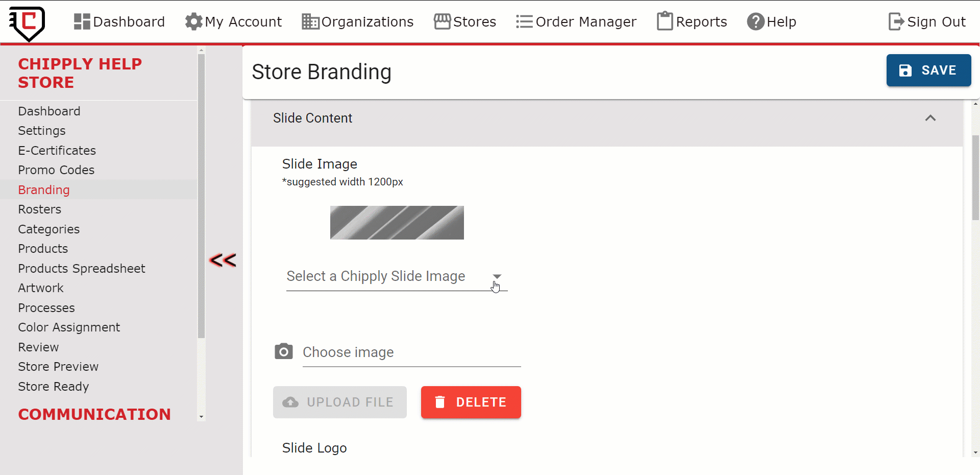Click the main content vertical scrollbar thumb
The image size is (980, 475).
tap(975, 177)
